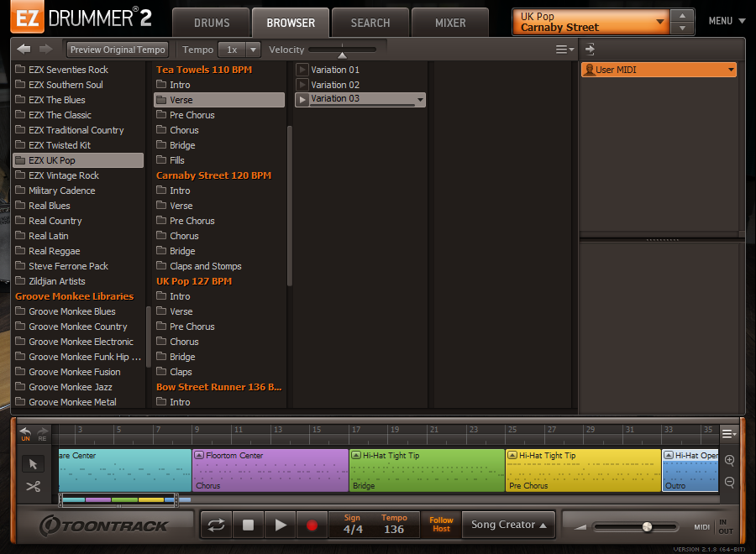Image resolution: width=756 pixels, height=554 pixels.
Task: Open the Military Cadence folder
Action: click(x=78, y=191)
